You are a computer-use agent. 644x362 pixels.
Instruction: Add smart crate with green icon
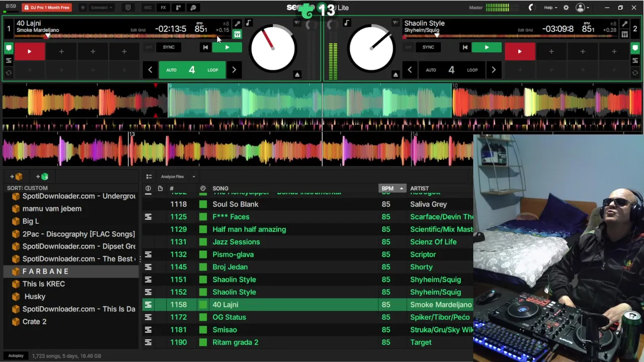[42, 176]
